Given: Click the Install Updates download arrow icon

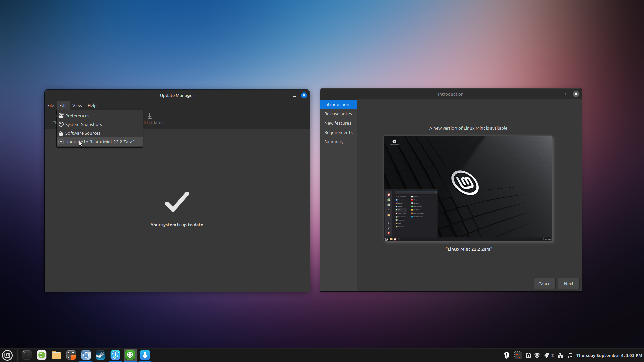Looking at the screenshot, I should [150, 116].
